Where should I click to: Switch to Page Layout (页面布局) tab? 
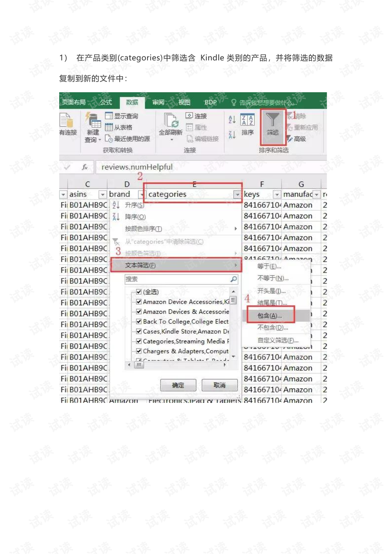tap(74, 102)
